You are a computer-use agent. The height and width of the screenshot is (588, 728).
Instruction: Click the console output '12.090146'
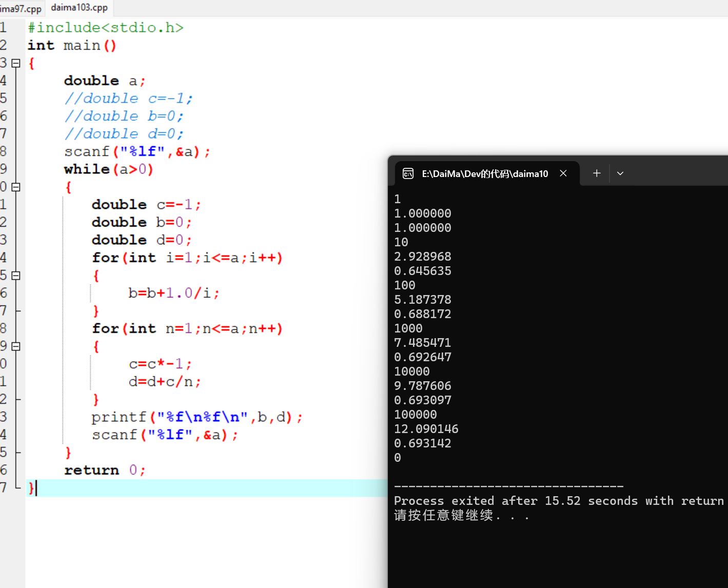tap(426, 429)
